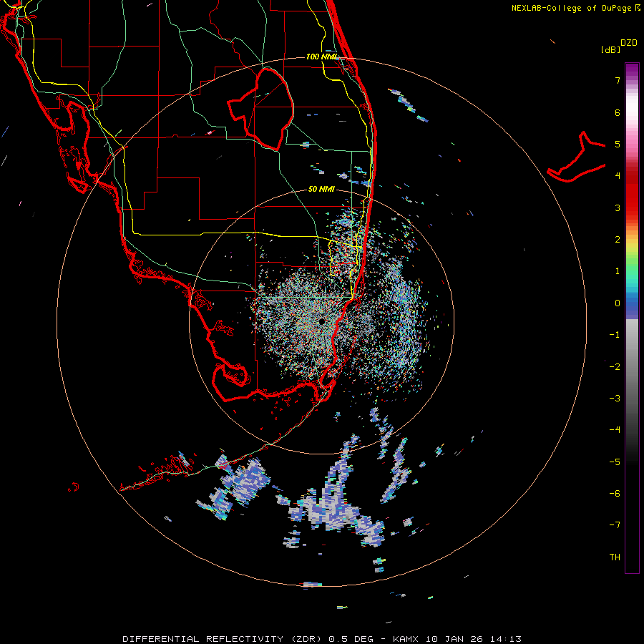Click the scale value 3
The image size is (644, 644).
click(x=618, y=208)
